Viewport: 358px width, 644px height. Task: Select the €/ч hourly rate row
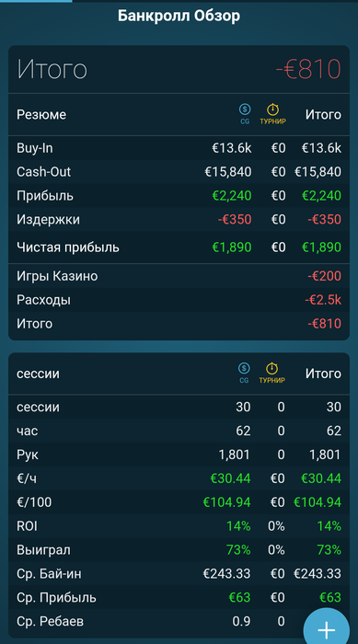[179, 478]
